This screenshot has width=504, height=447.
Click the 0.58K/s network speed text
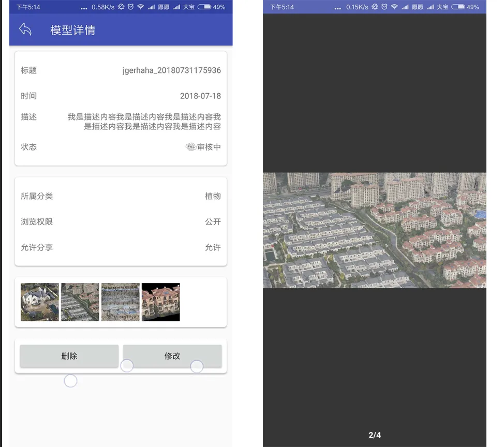pyautogui.click(x=103, y=7)
